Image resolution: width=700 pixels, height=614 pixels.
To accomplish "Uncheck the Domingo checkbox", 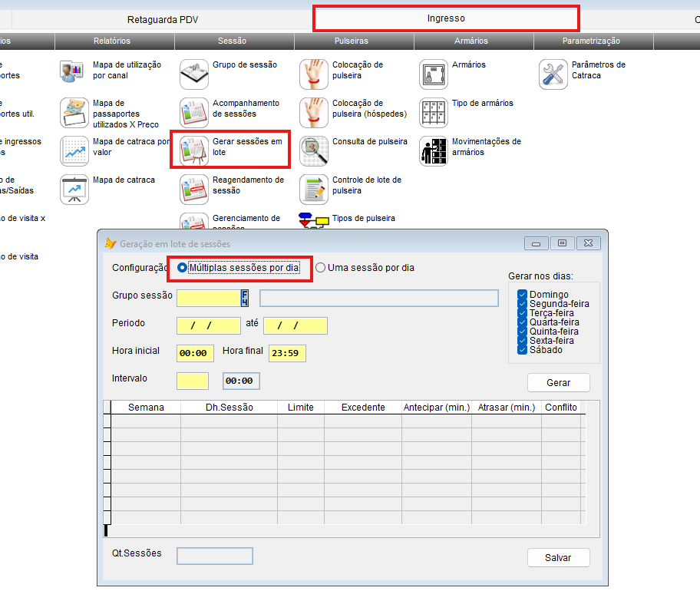I will tap(522, 295).
